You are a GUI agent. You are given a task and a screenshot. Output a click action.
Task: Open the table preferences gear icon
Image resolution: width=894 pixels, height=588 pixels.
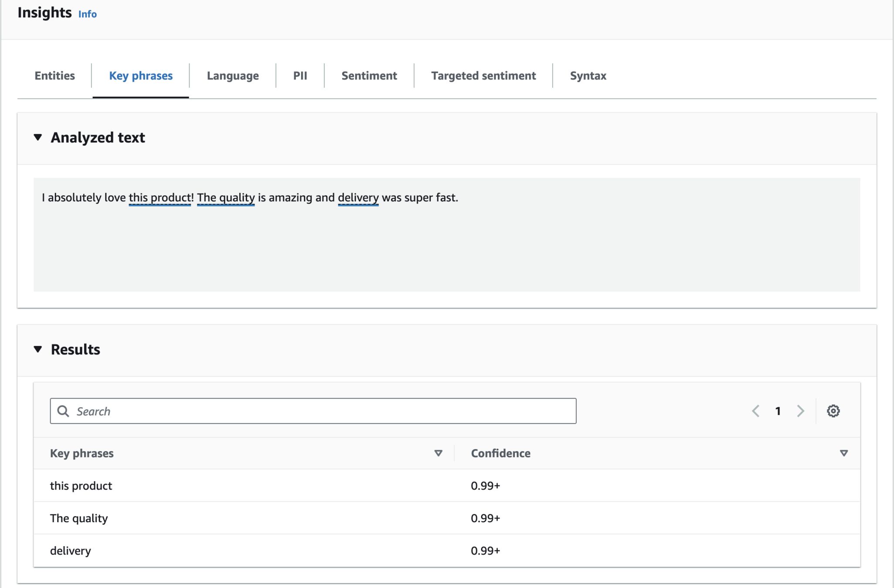(833, 411)
